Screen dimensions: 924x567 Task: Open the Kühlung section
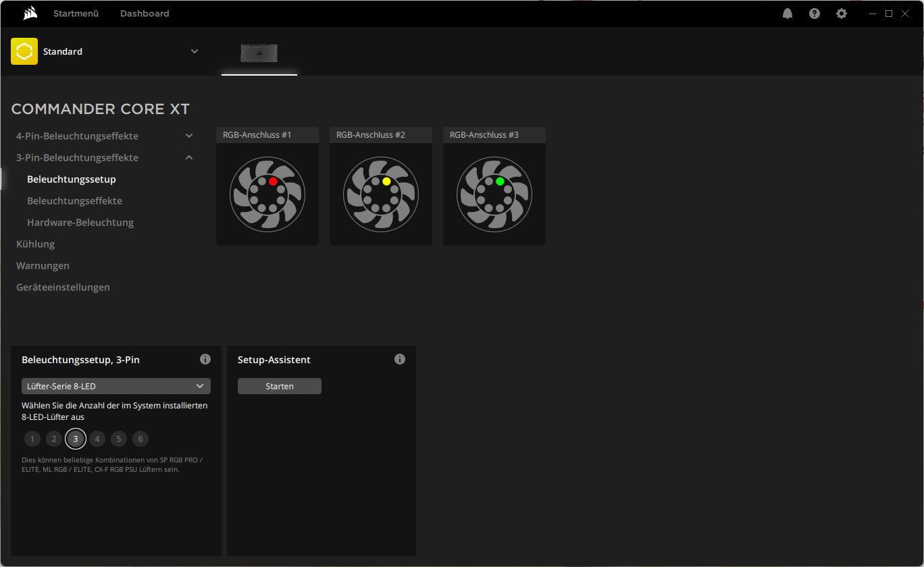35,244
